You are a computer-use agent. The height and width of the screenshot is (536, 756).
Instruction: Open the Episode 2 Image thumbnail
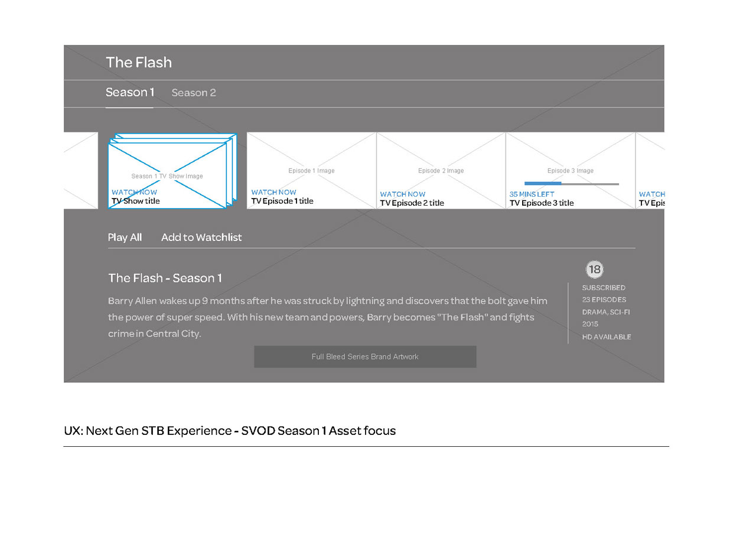click(441, 171)
